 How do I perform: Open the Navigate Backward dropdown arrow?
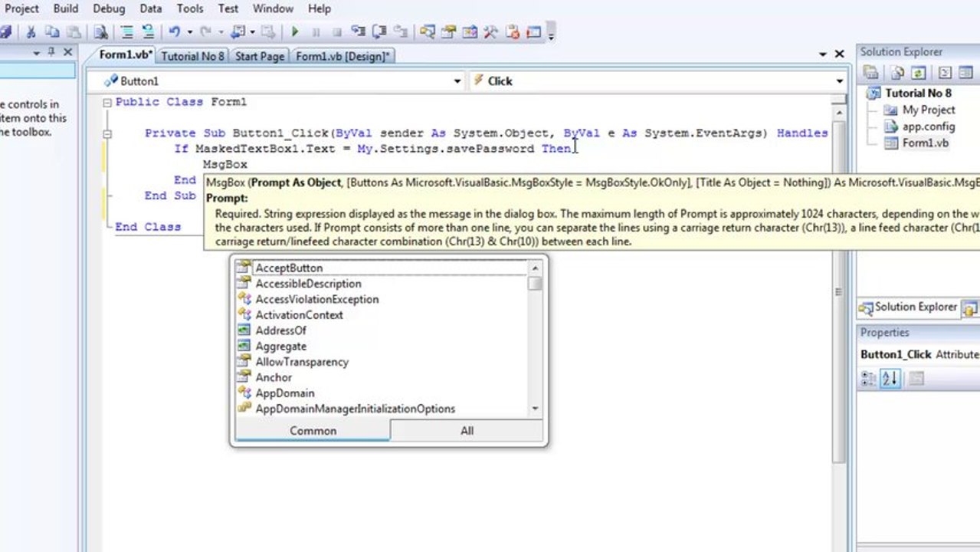[252, 32]
